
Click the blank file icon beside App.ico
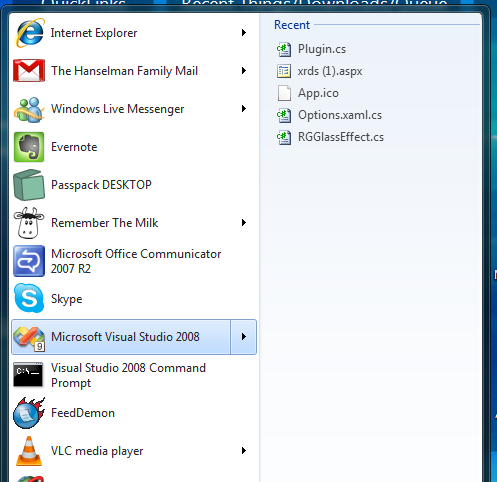pos(284,93)
